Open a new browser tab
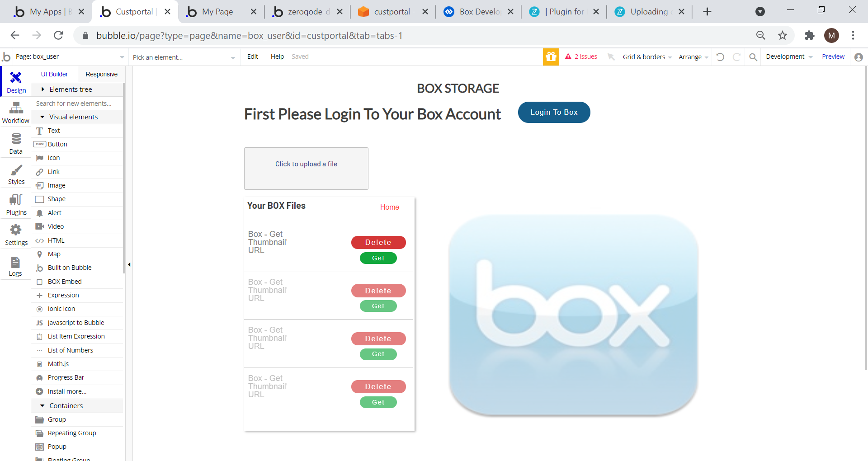The image size is (868, 461). click(x=708, y=12)
